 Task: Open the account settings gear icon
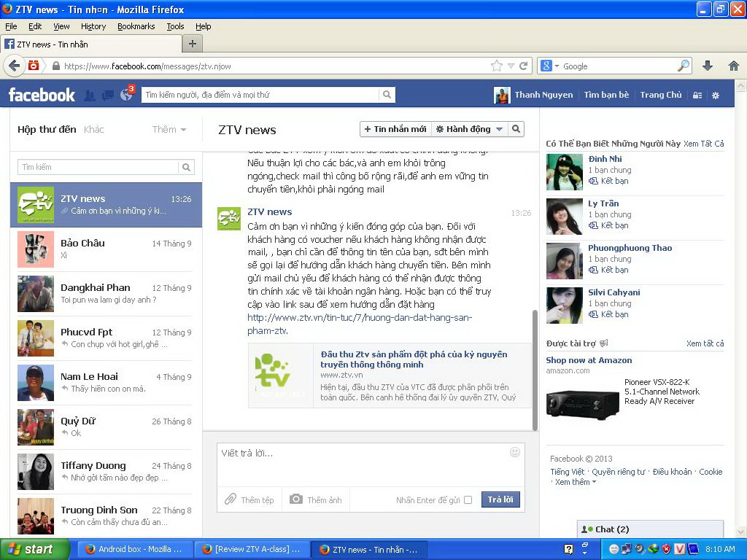tap(716, 96)
